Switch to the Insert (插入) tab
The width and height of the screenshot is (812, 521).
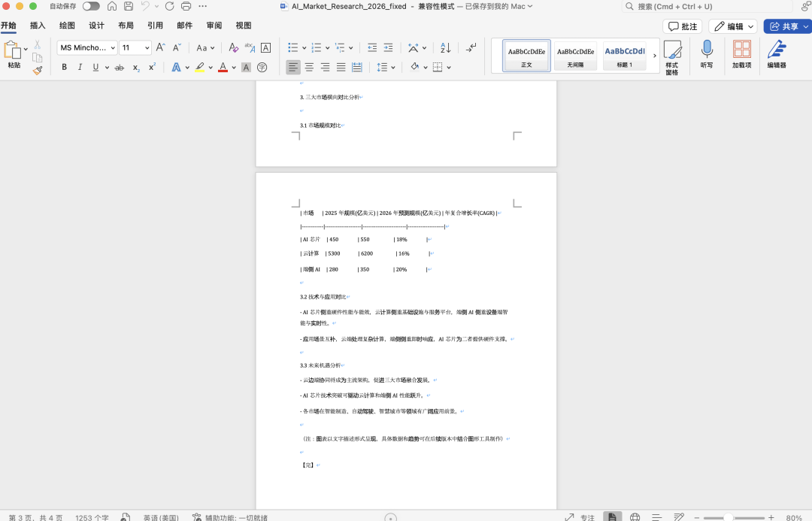pyautogui.click(x=38, y=26)
